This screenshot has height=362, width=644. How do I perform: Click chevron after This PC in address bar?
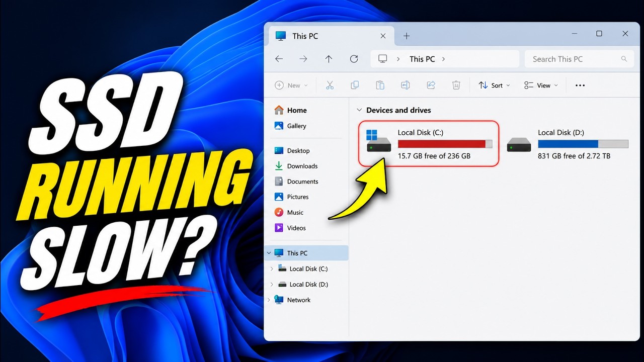[443, 59]
